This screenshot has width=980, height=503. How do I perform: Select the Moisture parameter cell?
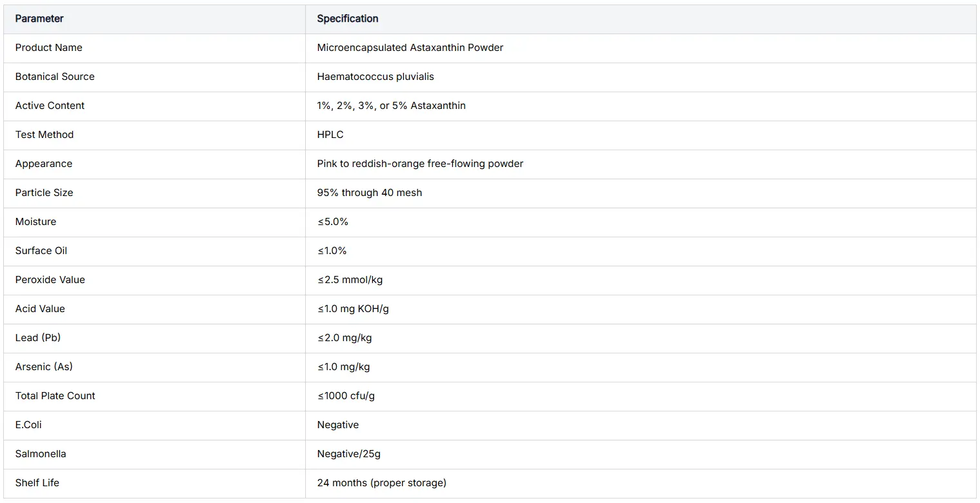pyautogui.click(x=154, y=222)
